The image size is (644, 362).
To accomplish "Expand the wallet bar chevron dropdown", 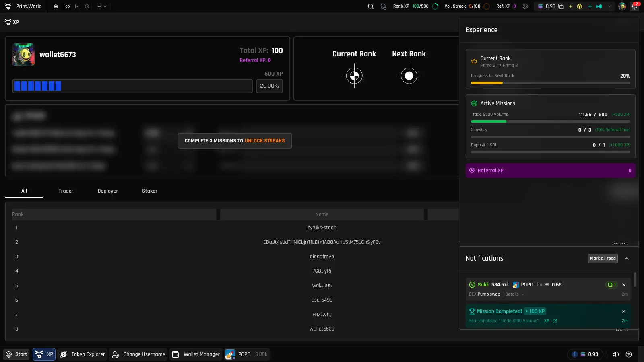I will point(609,6).
